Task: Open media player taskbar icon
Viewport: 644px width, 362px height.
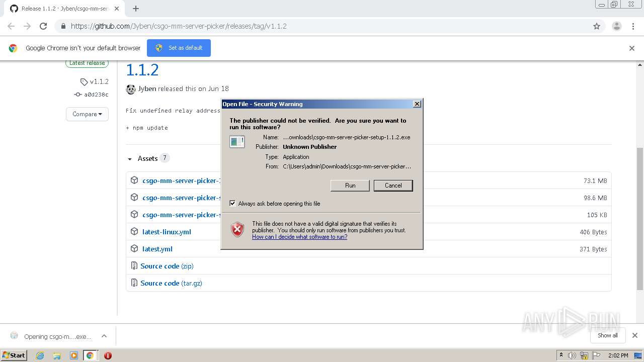Action: point(73,355)
